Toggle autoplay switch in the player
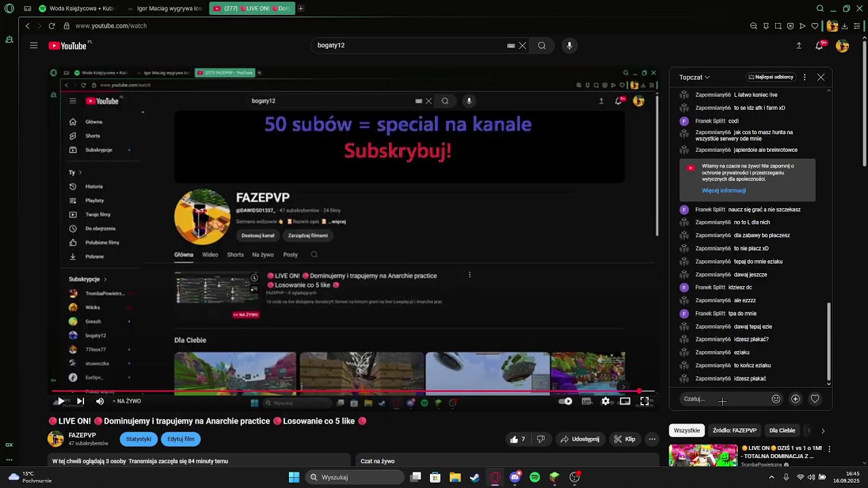 [x=566, y=401]
